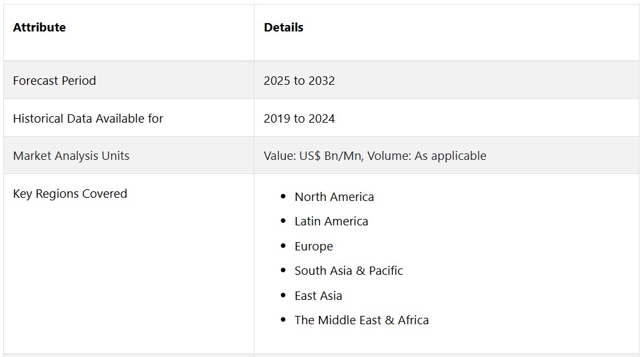Click Europe in the regions list
644x357 pixels.
click(314, 247)
